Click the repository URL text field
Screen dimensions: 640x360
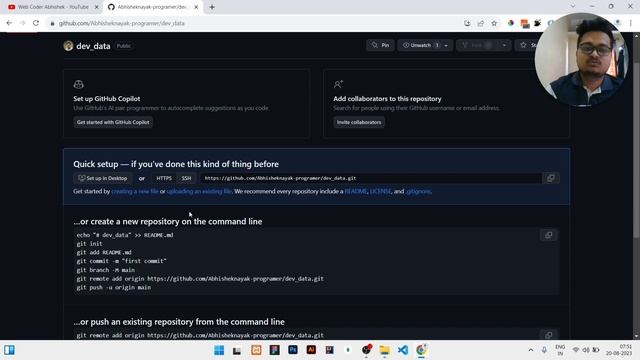click(371, 178)
